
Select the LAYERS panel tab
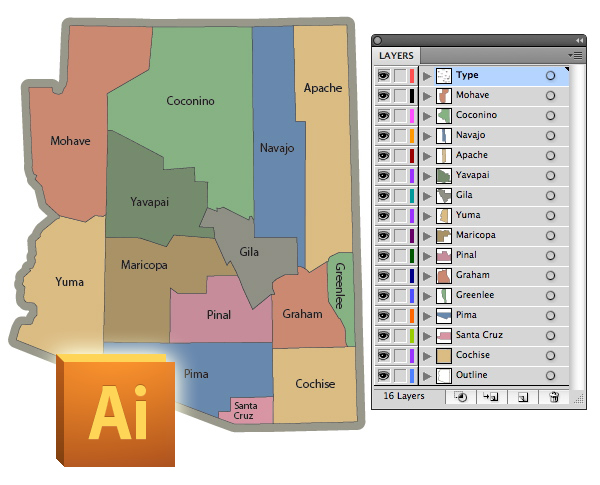point(396,56)
